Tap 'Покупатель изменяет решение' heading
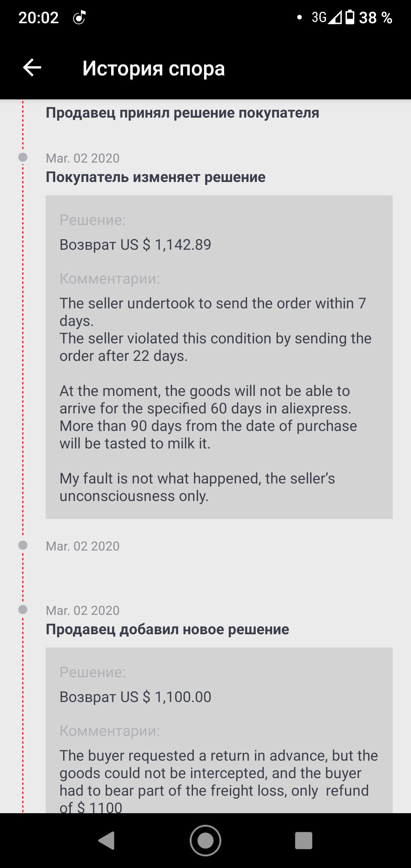Screen dimensions: 411x868 pos(156,177)
